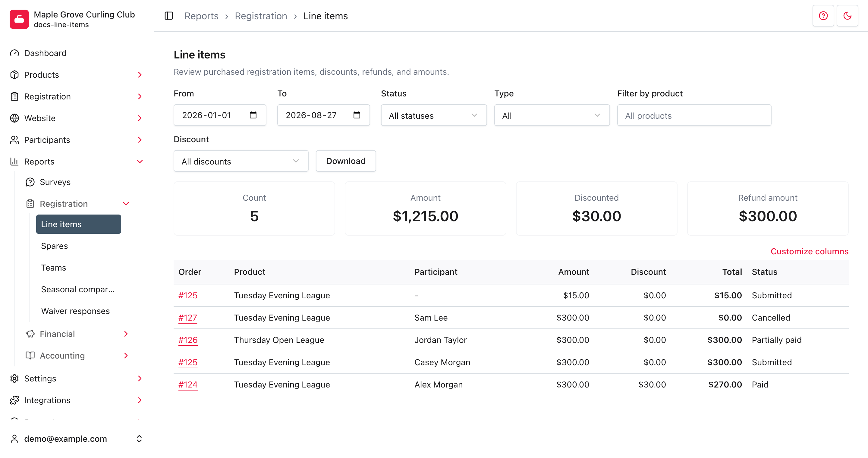Click the Website globe icon

tap(14, 118)
